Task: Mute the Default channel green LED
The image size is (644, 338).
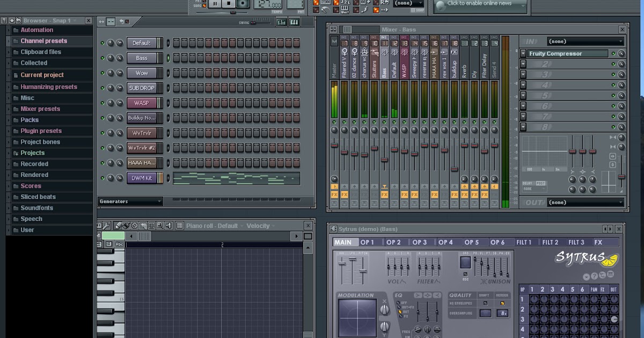Action: (103, 43)
